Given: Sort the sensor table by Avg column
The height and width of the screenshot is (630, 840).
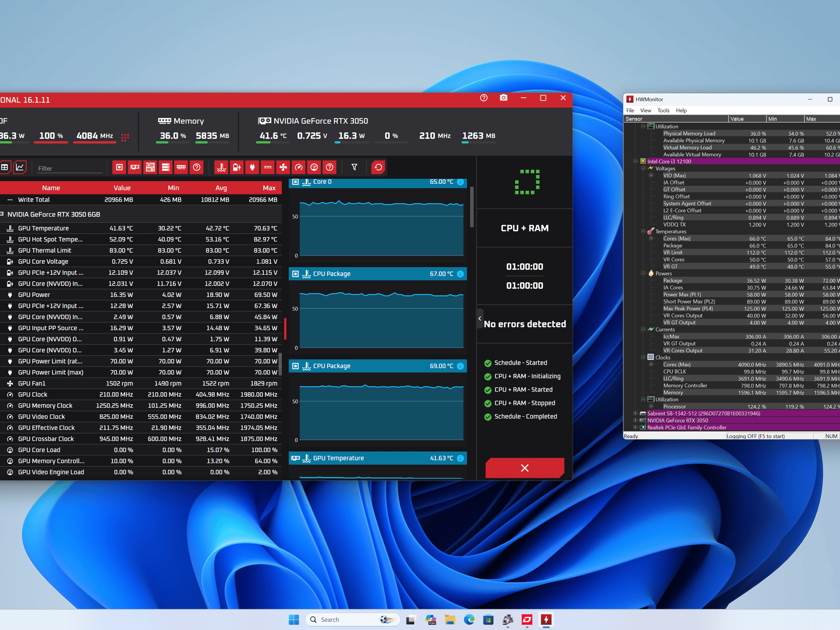Looking at the screenshot, I should (x=221, y=188).
